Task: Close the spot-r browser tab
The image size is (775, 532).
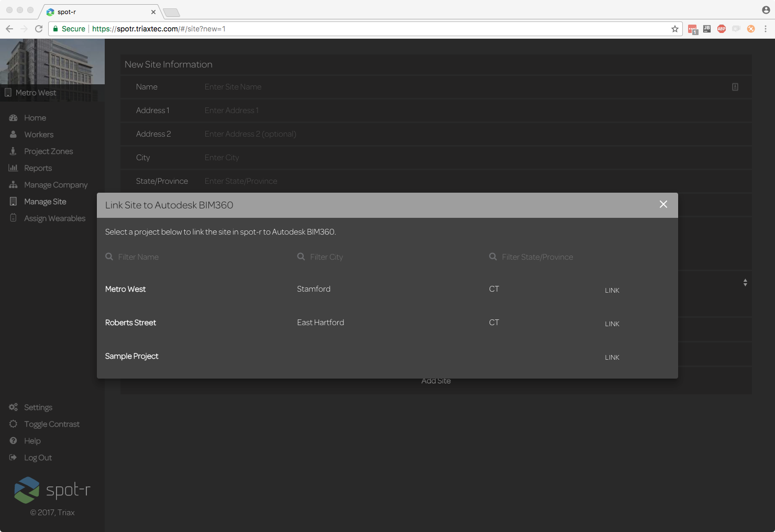Action: pyautogui.click(x=153, y=12)
